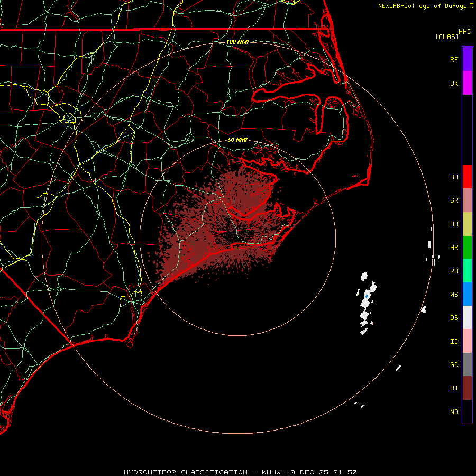Click the HR green legend swatch
The width and height of the screenshot is (476, 476).
[x=467, y=247]
